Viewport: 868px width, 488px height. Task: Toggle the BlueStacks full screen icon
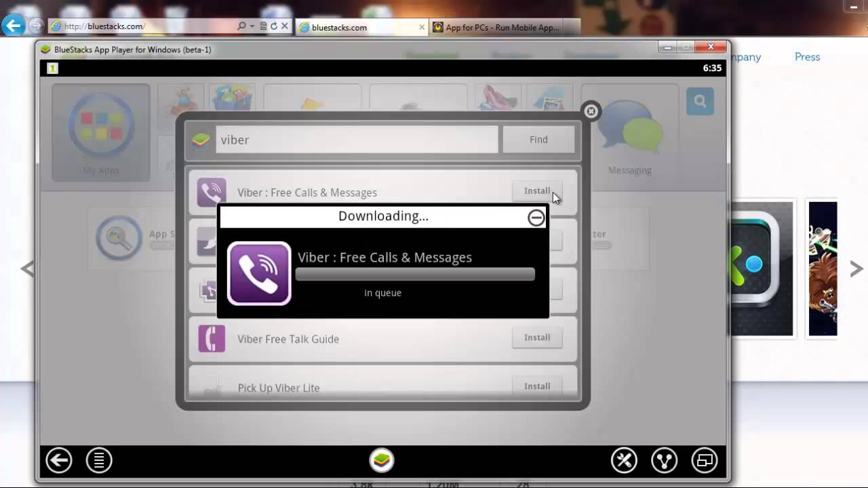click(704, 461)
